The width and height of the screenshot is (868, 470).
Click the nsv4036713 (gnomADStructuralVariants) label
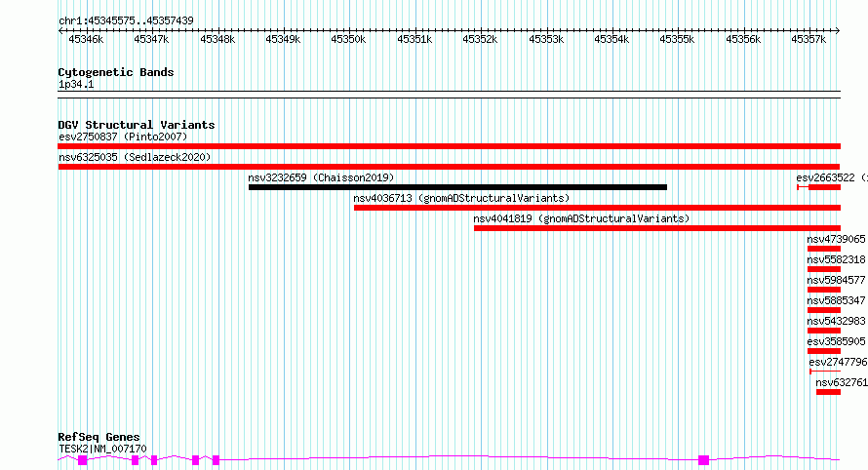click(461, 198)
